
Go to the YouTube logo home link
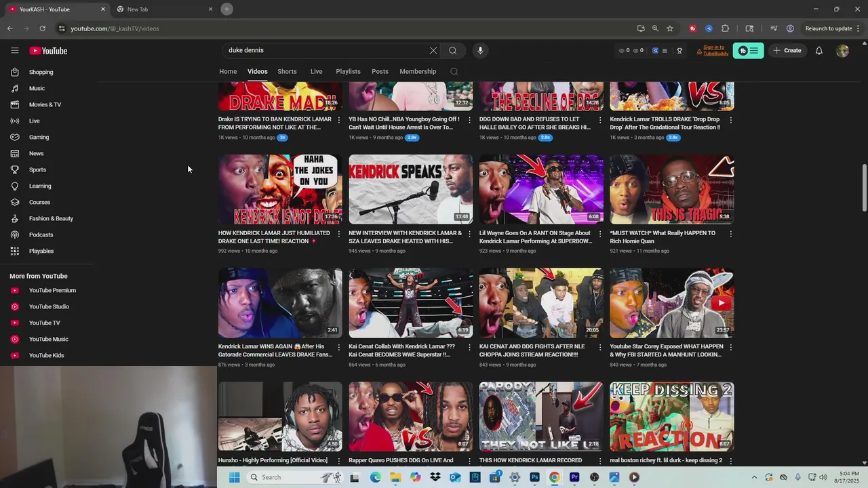point(48,51)
